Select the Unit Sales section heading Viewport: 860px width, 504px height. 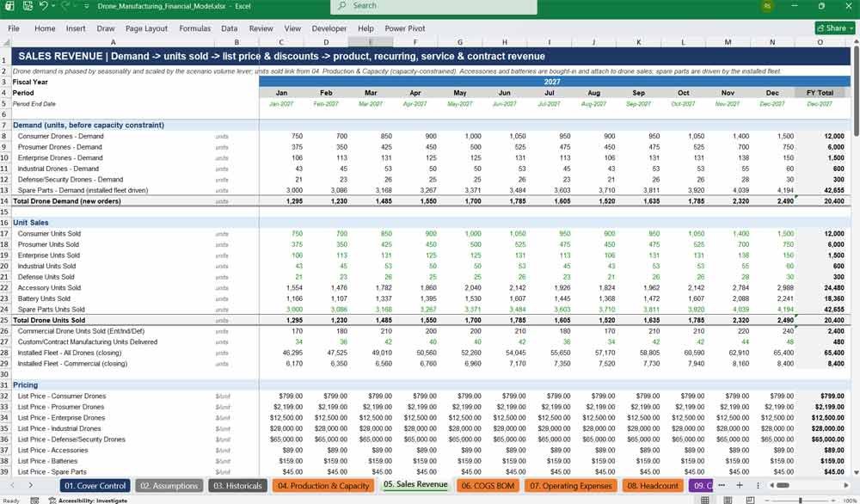point(31,223)
